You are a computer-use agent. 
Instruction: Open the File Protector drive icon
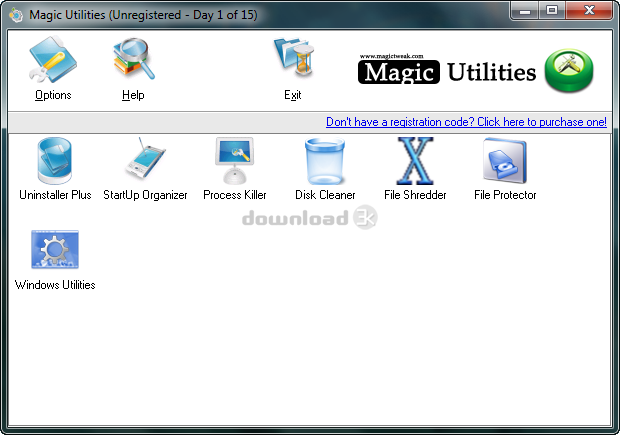(x=505, y=161)
